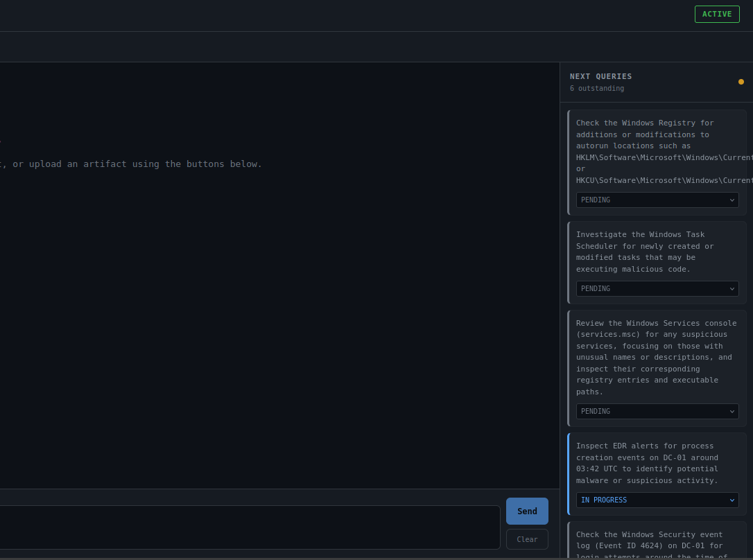This screenshot has height=560, width=753.
Task: Open the status dropdown for the Services console query
Action: pos(657,412)
